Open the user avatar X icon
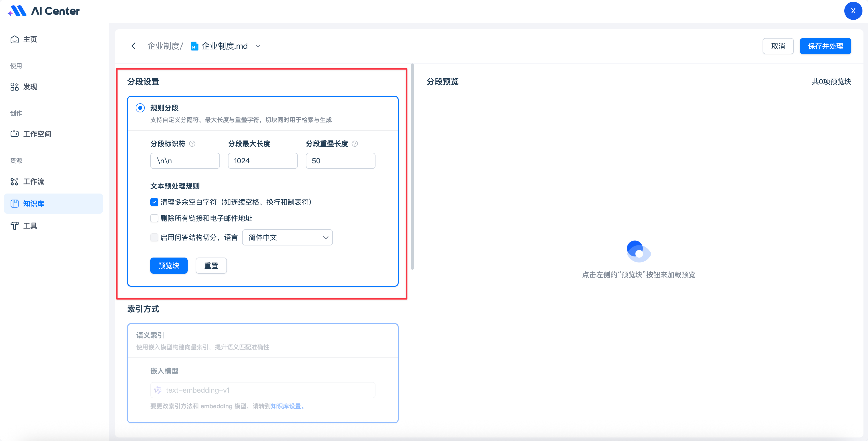Viewport: 868px width, 441px height. tap(853, 11)
